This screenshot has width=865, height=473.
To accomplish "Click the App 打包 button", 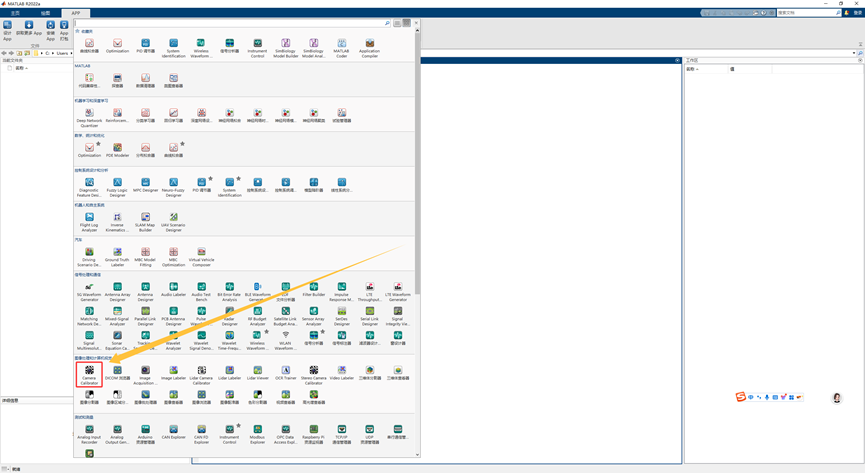I will (x=64, y=31).
